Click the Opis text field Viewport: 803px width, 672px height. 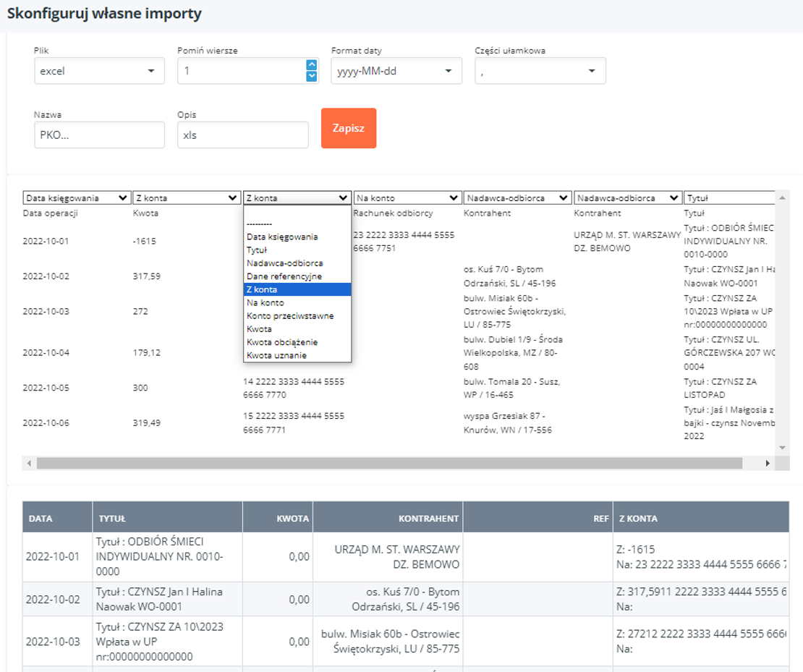coord(242,135)
